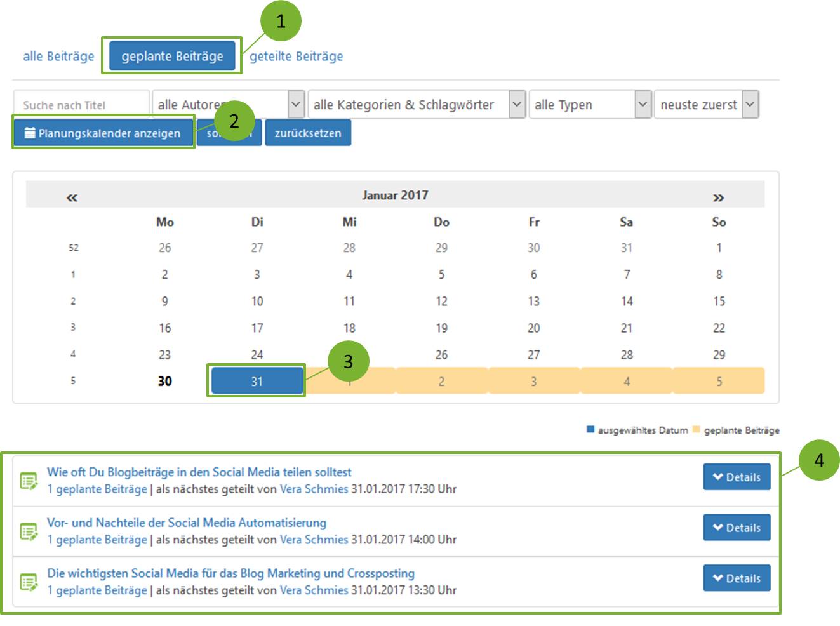The image size is (840, 626).
Task: Select January 31 in the calendar
Action: (x=257, y=382)
